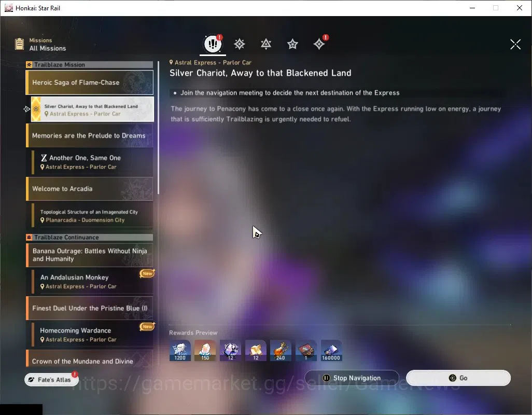The width and height of the screenshot is (532, 415).
Task: Click the New badge on An Andalusian Monkey
Action: (x=147, y=273)
